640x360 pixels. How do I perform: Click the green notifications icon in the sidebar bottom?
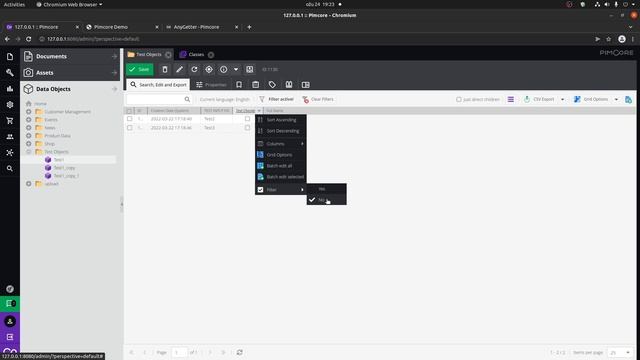pyautogui.click(x=10, y=303)
